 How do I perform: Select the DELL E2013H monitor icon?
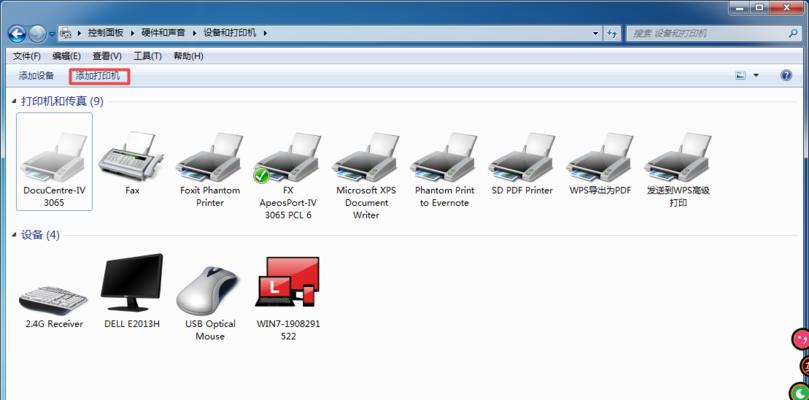tap(132, 282)
